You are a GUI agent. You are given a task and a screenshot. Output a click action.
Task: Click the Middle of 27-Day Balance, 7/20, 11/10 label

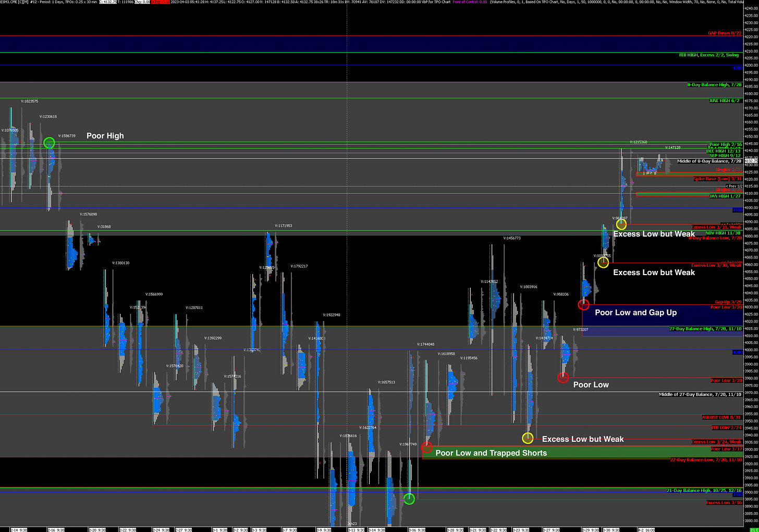point(700,394)
